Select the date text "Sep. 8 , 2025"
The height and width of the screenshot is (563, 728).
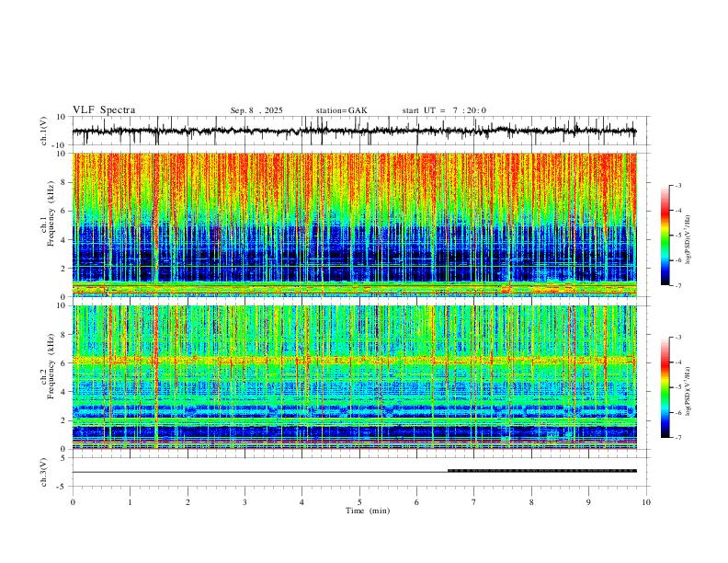tap(256, 110)
